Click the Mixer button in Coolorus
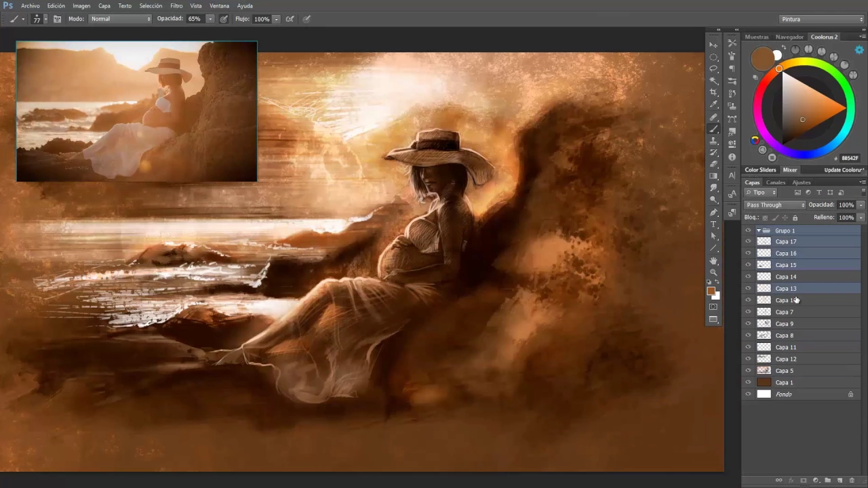This screenshot has width=868, height=488. click(x=790, y=170)
